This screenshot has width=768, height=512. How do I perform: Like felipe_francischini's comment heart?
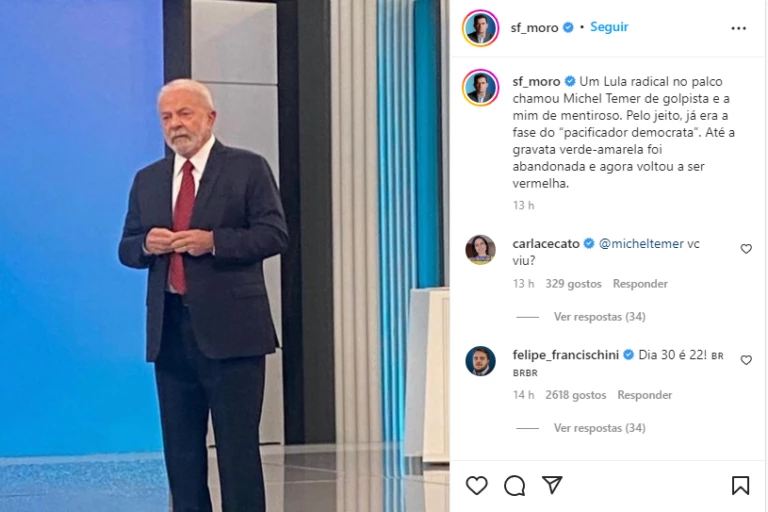point(746,360)
